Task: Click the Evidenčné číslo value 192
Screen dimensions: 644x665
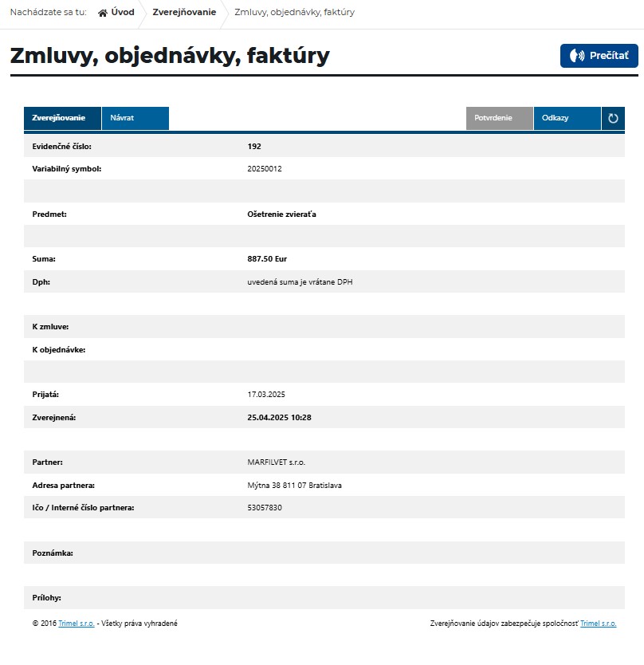Action: 254,147
